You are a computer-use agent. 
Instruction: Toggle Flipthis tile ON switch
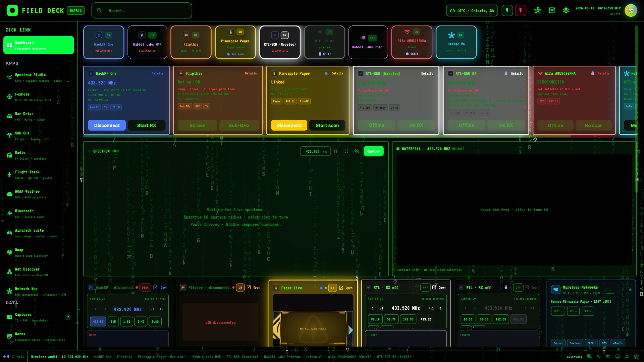tap(196, 35)
